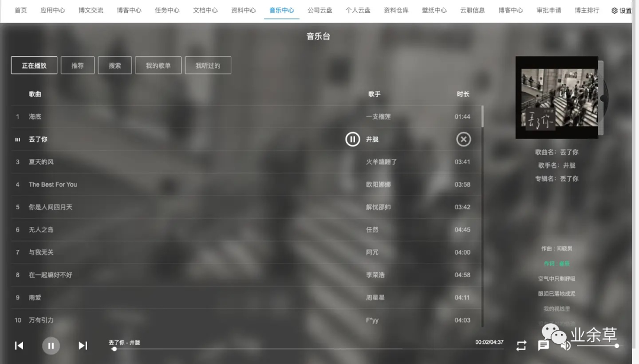Open 博主排行 in the navigation bar
639x364 pixels.
[x=587, y=10]
